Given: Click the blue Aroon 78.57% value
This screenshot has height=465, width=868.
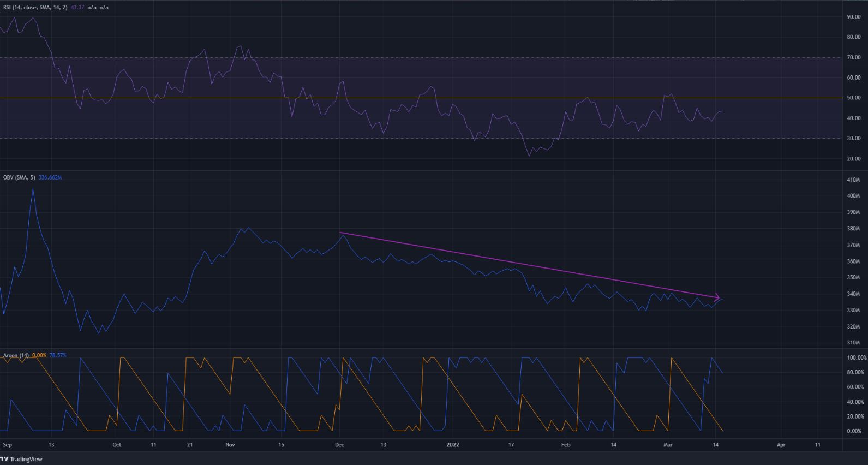Looking at the screenshot, I should coord(58,355).
